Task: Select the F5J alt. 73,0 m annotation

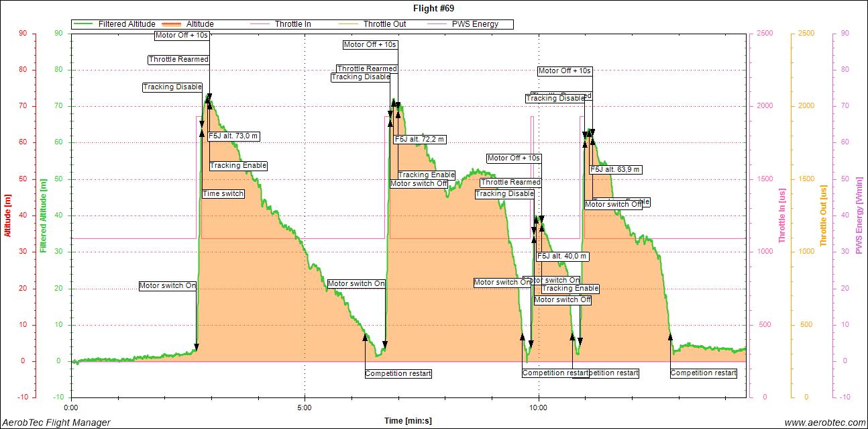Action: pyautogui.click(x=233, y=136)
